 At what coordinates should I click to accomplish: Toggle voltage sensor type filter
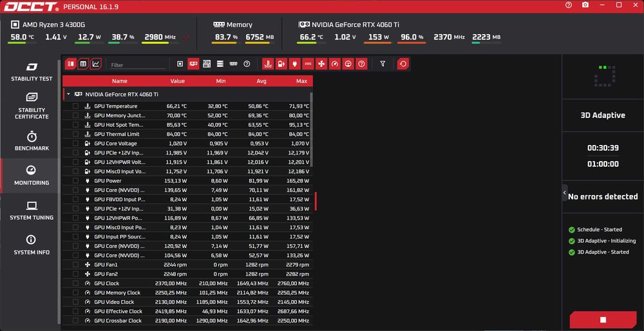pos(281,64)
